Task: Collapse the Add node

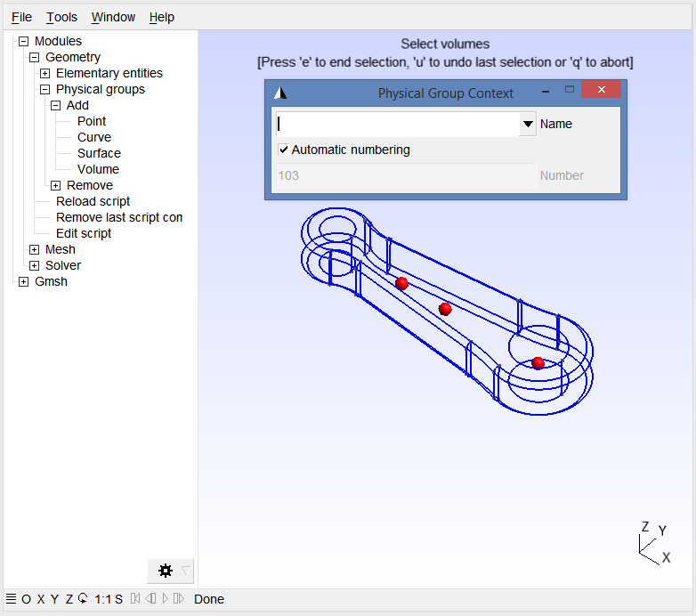Action: (55, 105)
